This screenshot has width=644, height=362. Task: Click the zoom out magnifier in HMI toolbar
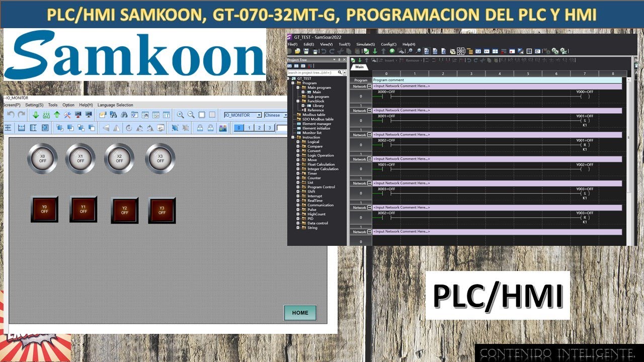click(x=191, y=115)
